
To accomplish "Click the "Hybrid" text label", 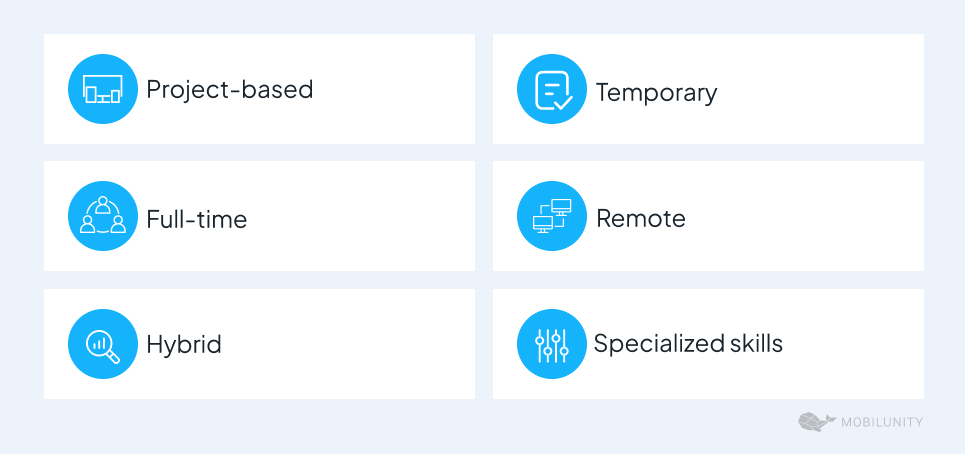I will point(184,346).
